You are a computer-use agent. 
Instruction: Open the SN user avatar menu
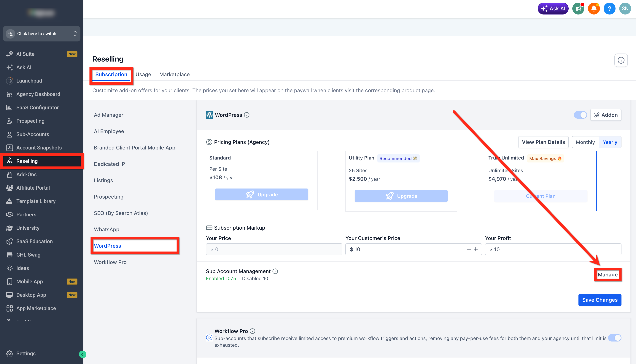pyautogui.click(x=625, y=9)
